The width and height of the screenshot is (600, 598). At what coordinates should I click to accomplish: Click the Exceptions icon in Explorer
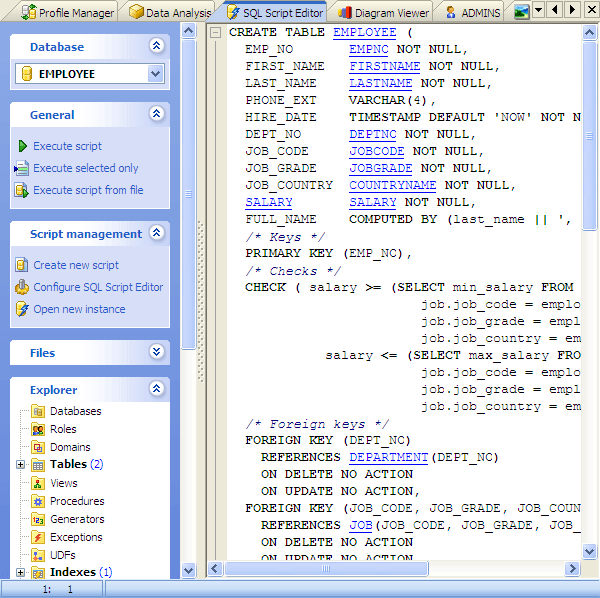tap(38, 537)
